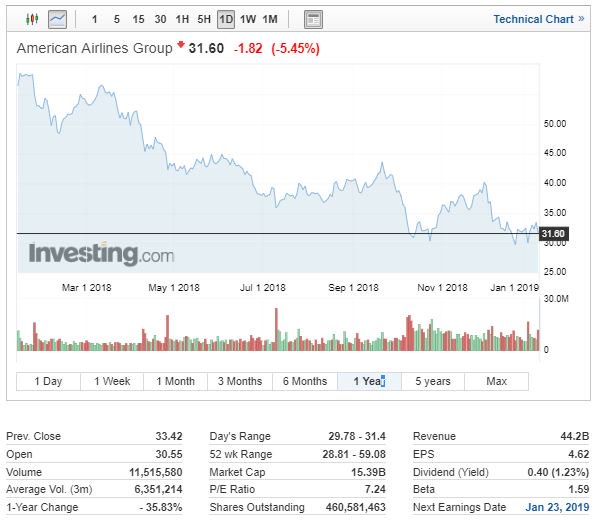Click the Jul 1 2018 axis label
The width and height of the screenshot is (599, 529).
click(263, 288)
